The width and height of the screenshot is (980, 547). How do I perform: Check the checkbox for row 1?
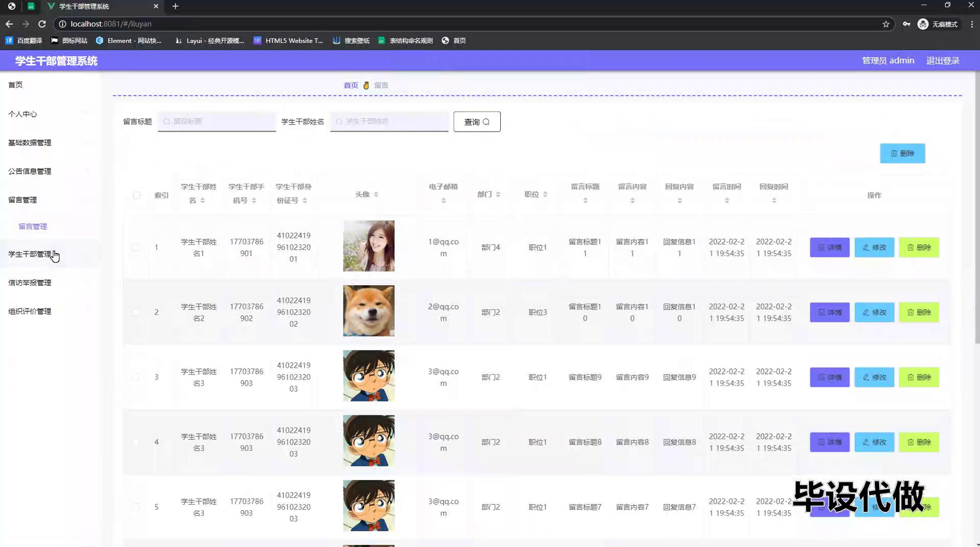(x=135, y=247)
